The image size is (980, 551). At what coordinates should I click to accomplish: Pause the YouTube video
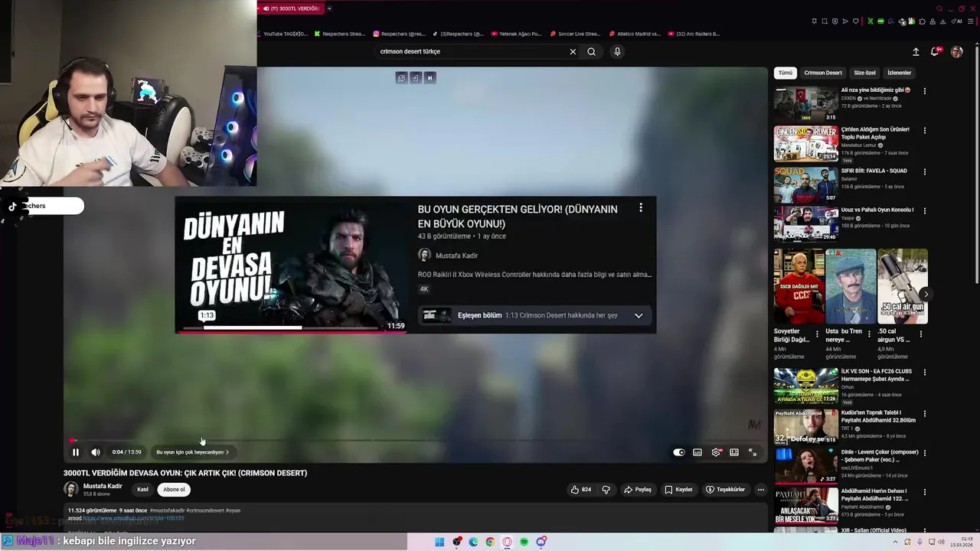pos(76,452)
